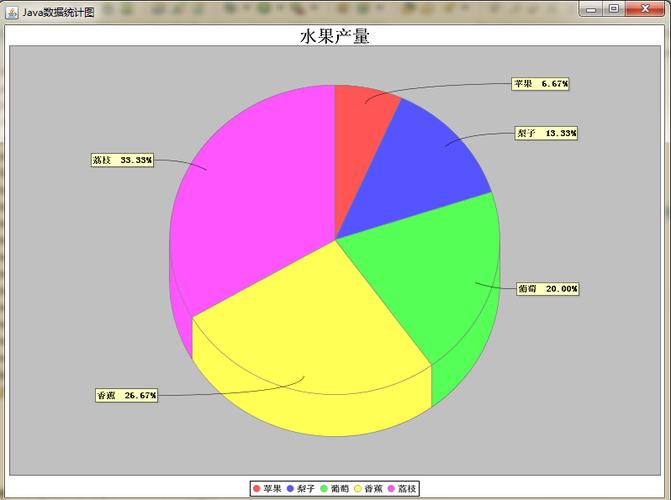Click the 苹果 legend text
This screenshot has width=671, height=500.
(272, 488)
